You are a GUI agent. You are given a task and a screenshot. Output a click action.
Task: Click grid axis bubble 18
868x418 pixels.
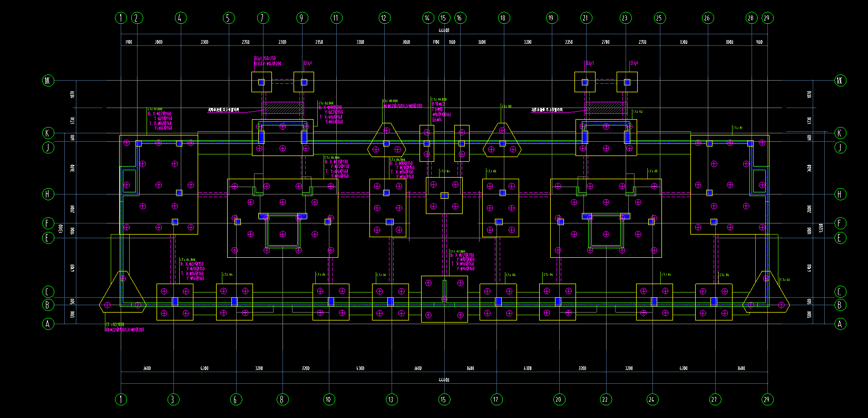[x=504, y=18]
